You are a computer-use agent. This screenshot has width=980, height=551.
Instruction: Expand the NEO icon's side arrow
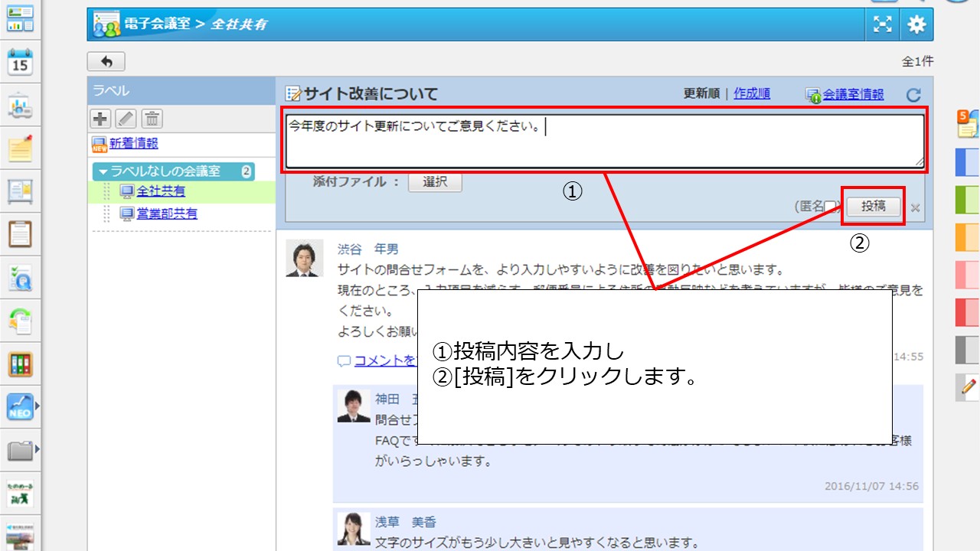pos(36,406)
